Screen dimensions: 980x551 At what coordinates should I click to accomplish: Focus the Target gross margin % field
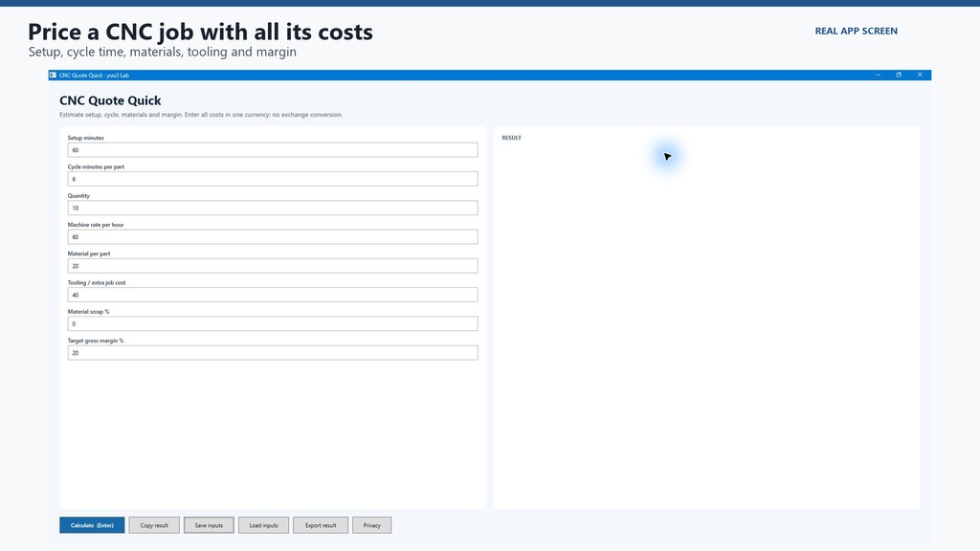(x=273, y=353)
